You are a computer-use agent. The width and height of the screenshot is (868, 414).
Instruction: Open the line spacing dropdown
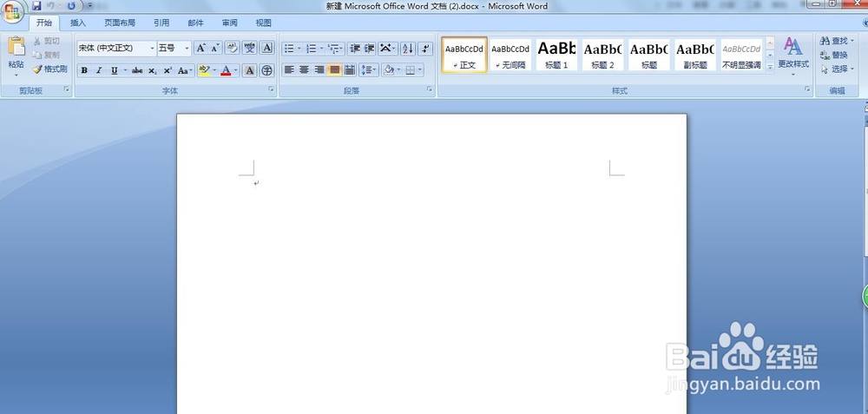369,69
